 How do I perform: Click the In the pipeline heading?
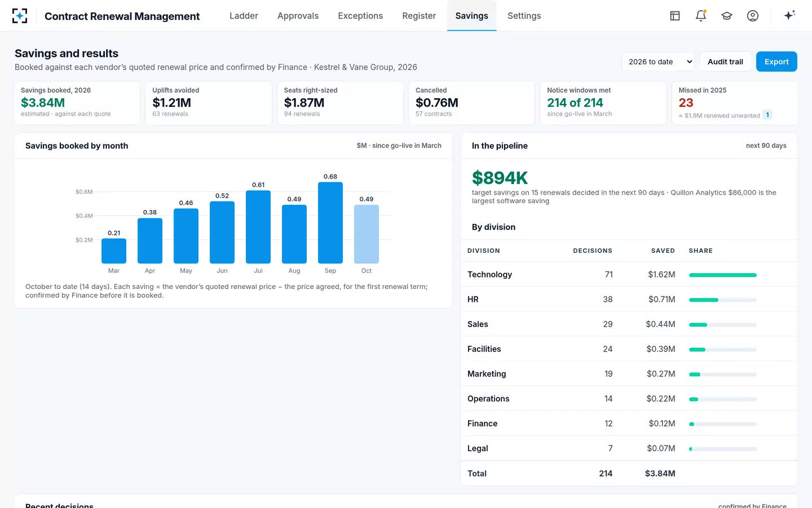click(500, 146)
